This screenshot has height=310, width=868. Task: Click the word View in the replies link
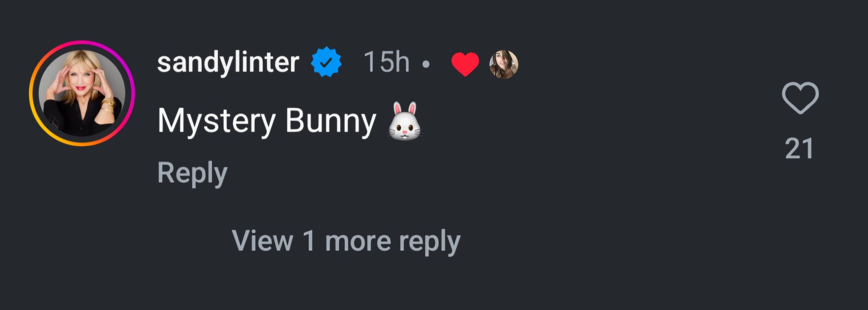tap(262, 241)
